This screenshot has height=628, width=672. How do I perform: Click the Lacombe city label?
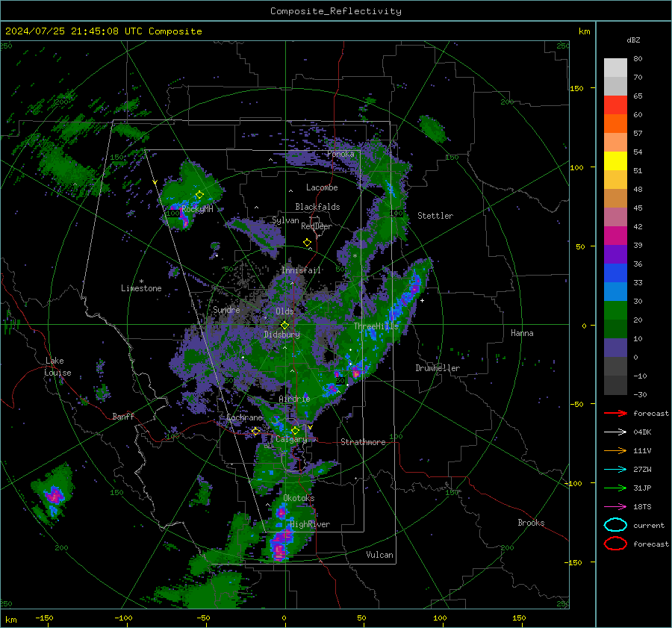tap(322, 187)
